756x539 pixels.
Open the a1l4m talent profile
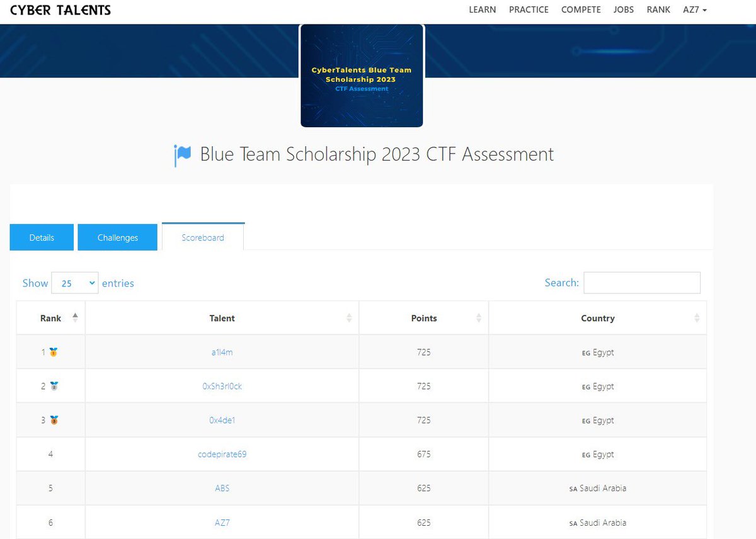[x=222, y=352]
